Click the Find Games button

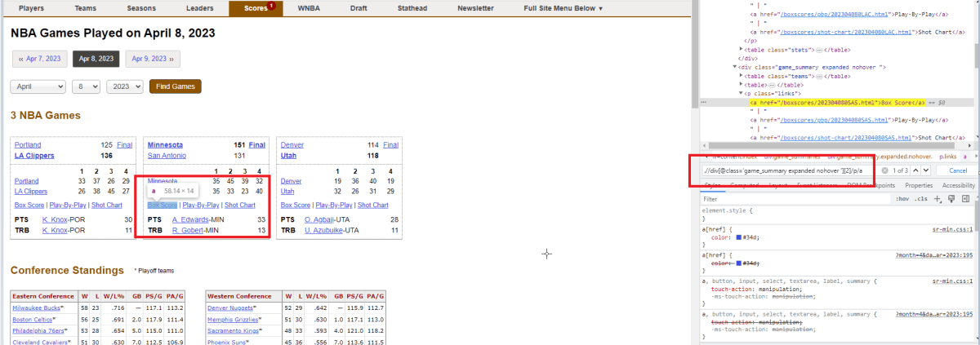pos(176,86)
